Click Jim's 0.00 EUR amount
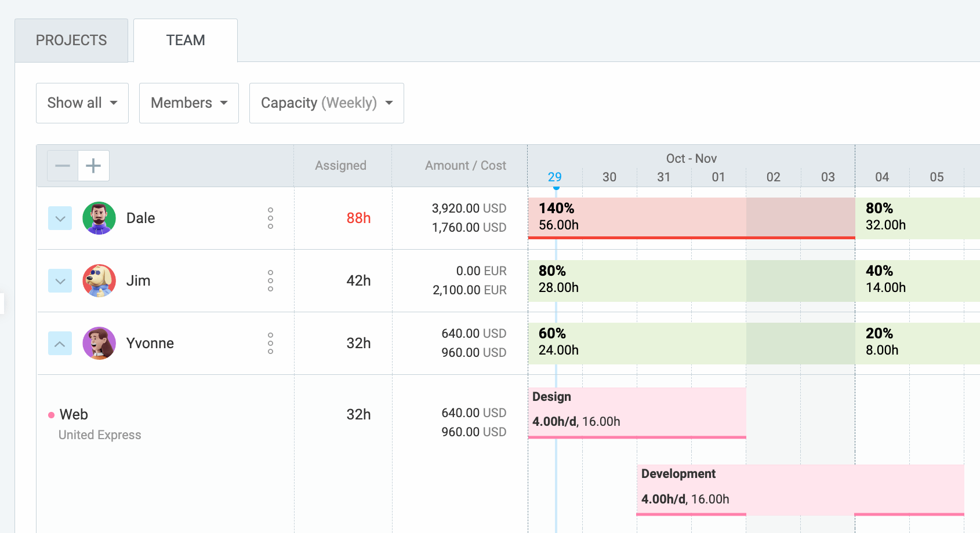The width and height of the screenshot is (980, 533). tap(481, 271)
